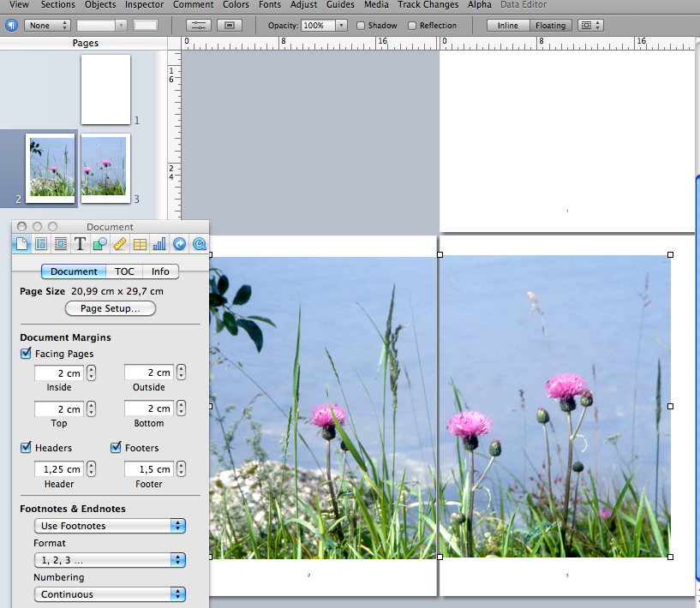Set object placement to Floating
700x608 pixels.
coord(550,26)
